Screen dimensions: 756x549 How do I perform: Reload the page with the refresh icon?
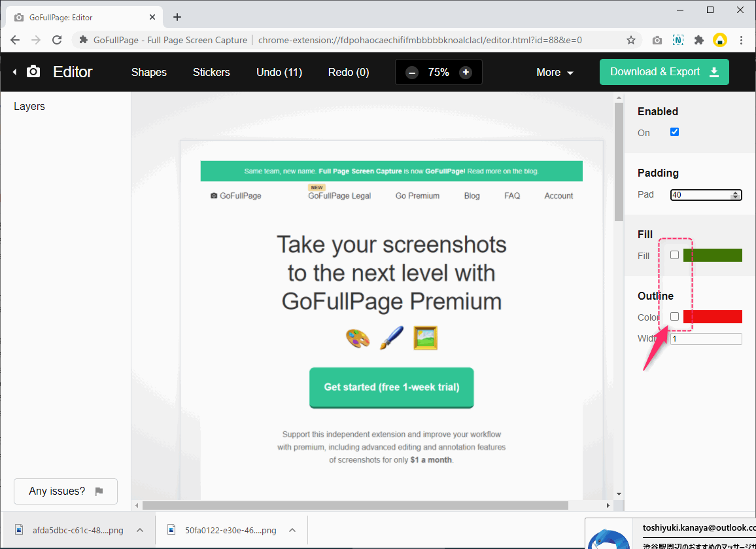click(x=57, y=40)
